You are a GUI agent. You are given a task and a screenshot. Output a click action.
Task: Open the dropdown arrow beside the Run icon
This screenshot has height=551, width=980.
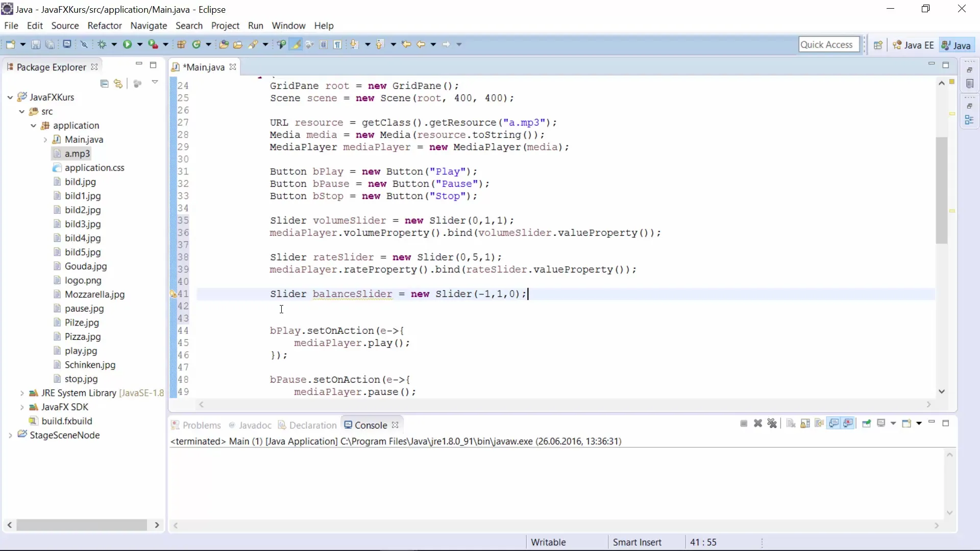(x=139, y=44)
